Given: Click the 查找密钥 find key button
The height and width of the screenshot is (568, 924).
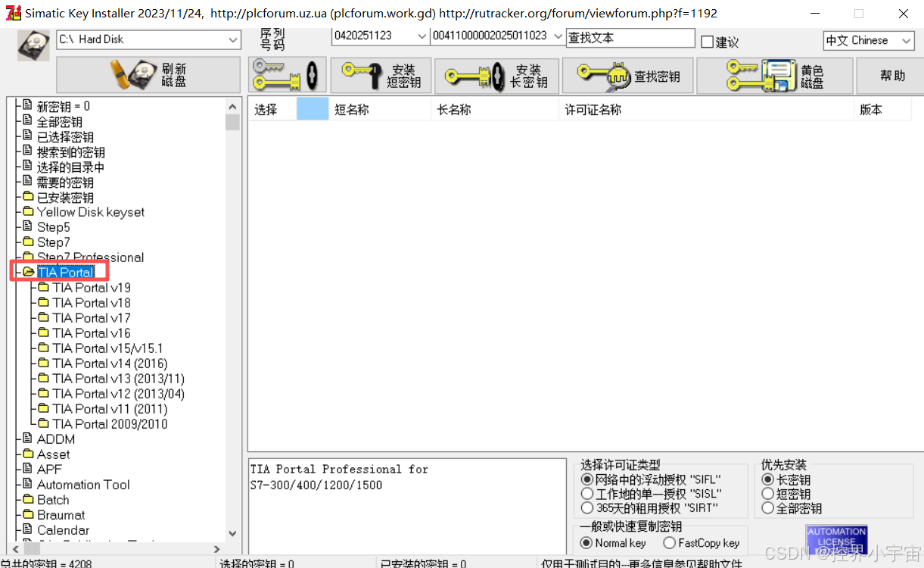Looking at the screenshot, I should (628, 75).
